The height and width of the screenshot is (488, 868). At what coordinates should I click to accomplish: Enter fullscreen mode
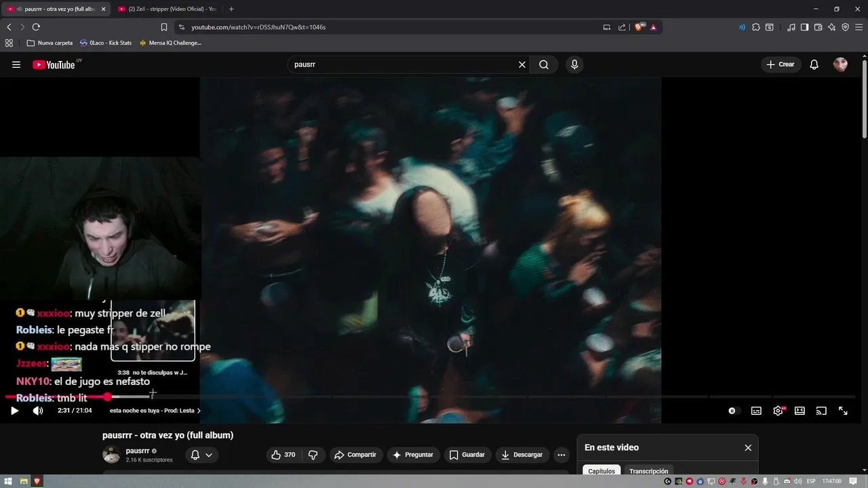[x=843, y=411]
